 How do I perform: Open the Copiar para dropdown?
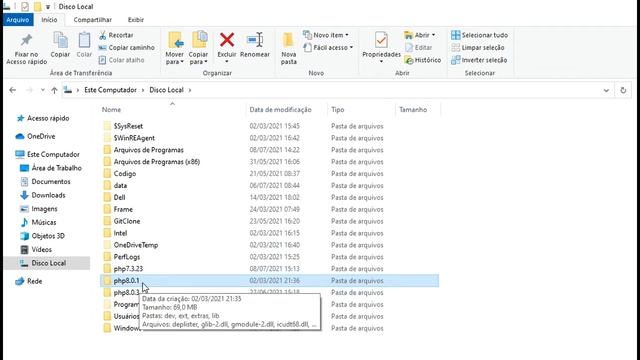point(198,58)
